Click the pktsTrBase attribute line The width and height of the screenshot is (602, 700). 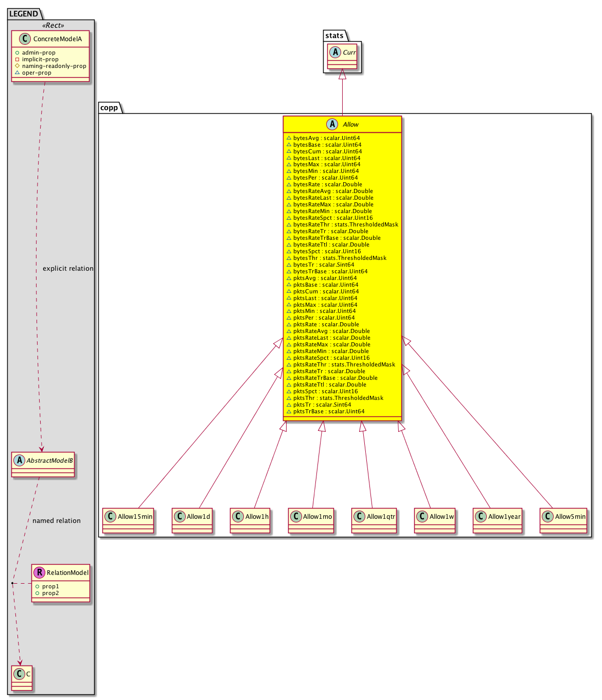(328, 411)
